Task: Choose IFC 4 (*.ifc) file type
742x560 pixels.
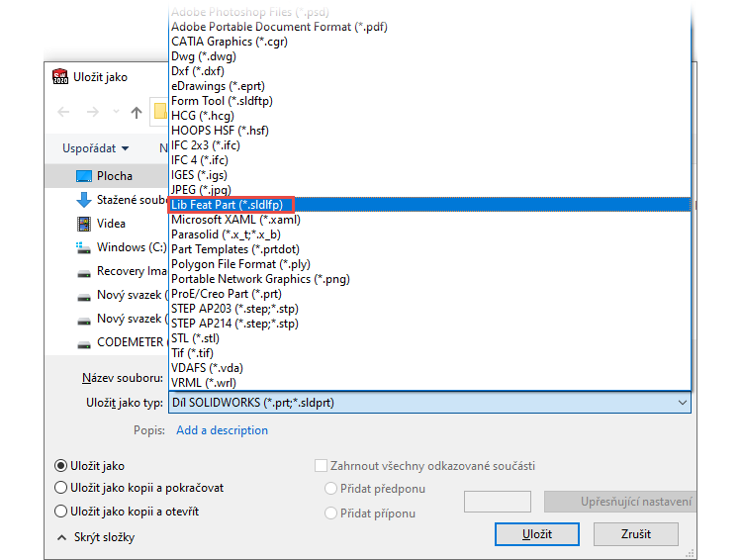Action: 429,160
